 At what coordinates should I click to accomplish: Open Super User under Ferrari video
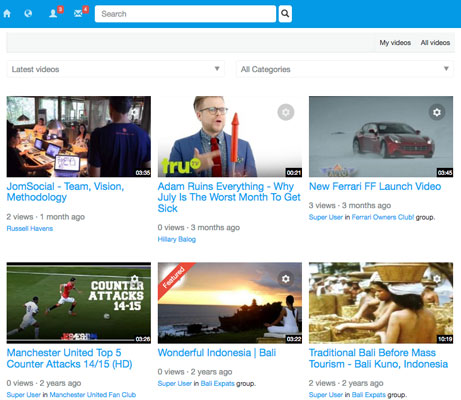click(326, 217)
